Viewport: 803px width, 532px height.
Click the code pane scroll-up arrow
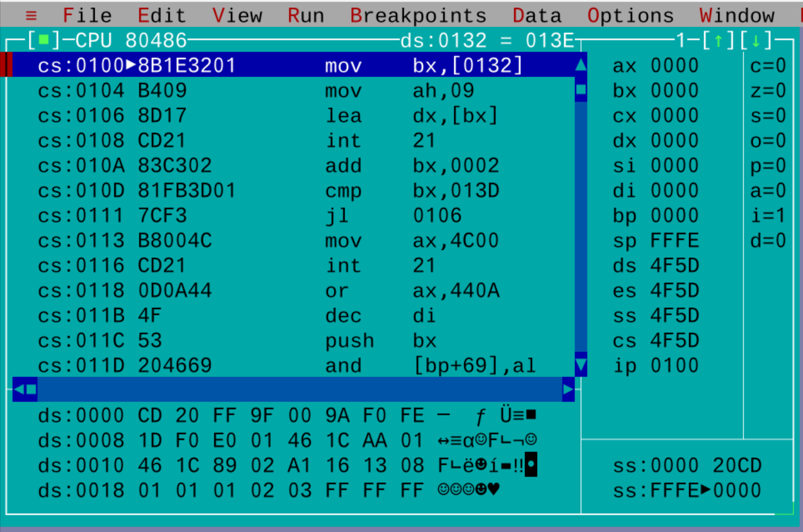pos(581,65)
